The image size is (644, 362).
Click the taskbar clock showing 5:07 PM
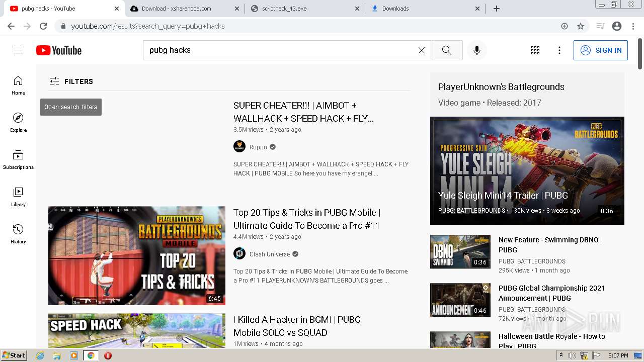(x=618, y=355)
